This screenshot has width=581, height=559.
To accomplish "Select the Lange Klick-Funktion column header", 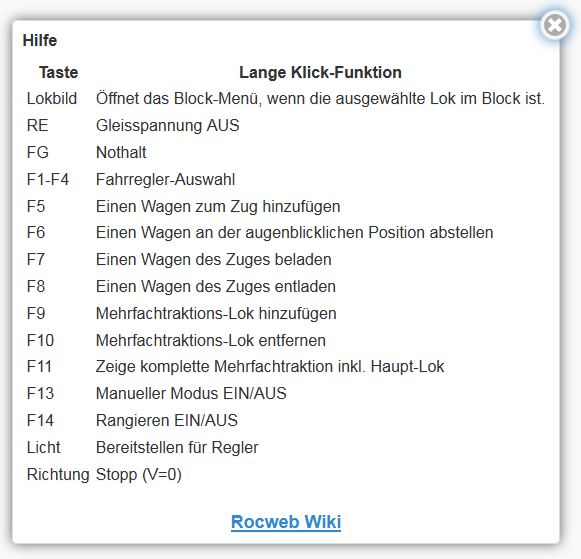I will tap(321, 72).
